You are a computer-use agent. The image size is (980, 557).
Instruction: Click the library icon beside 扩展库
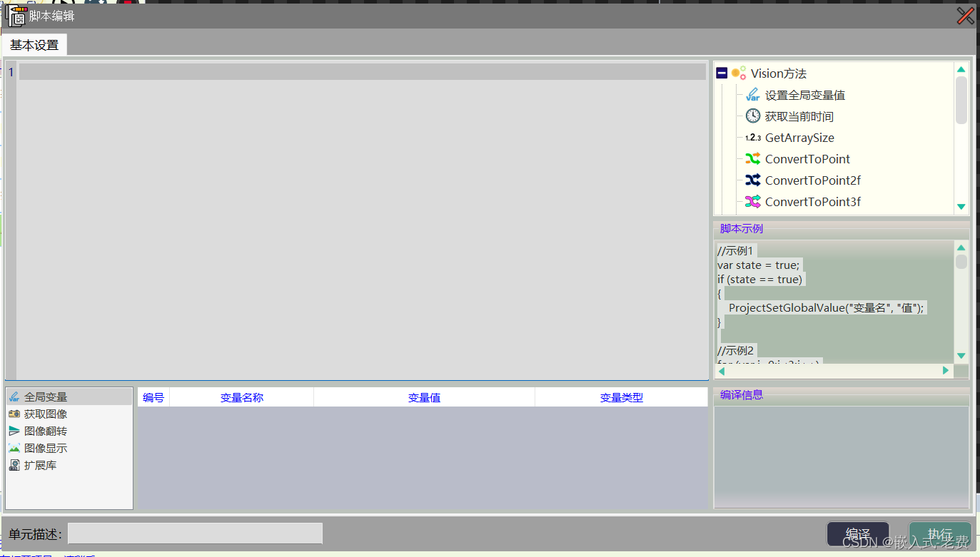pyautogui.click(x=14, y=465)
